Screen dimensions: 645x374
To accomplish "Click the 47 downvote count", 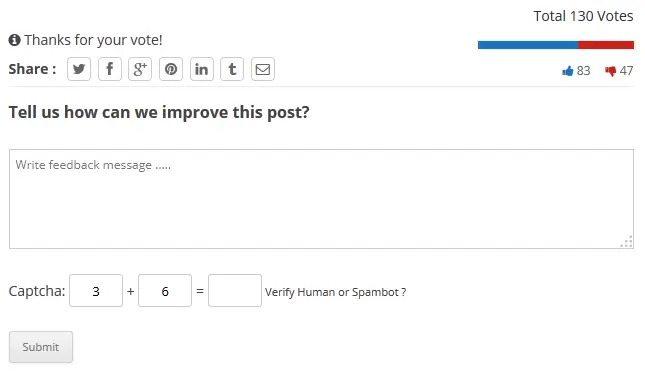I will pyautogui.click(x=626, y=71).
